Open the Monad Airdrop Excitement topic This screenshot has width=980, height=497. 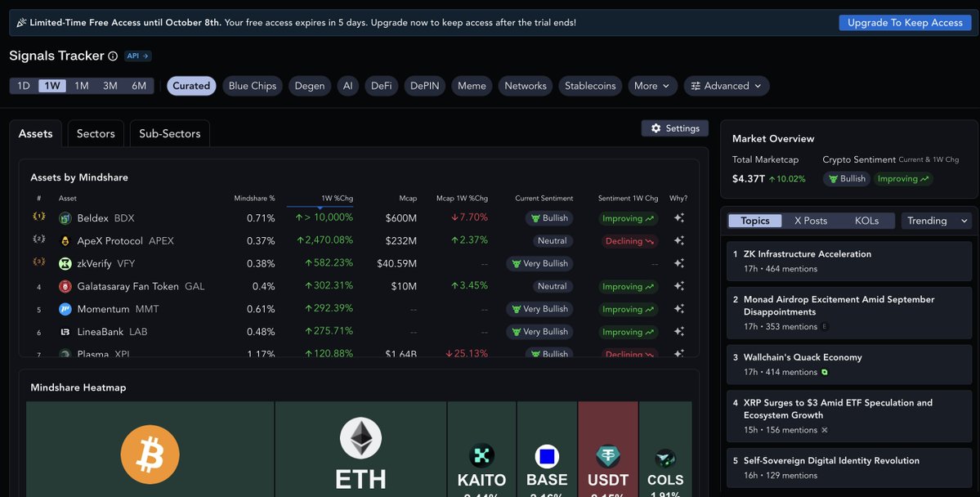click(848, 312)
